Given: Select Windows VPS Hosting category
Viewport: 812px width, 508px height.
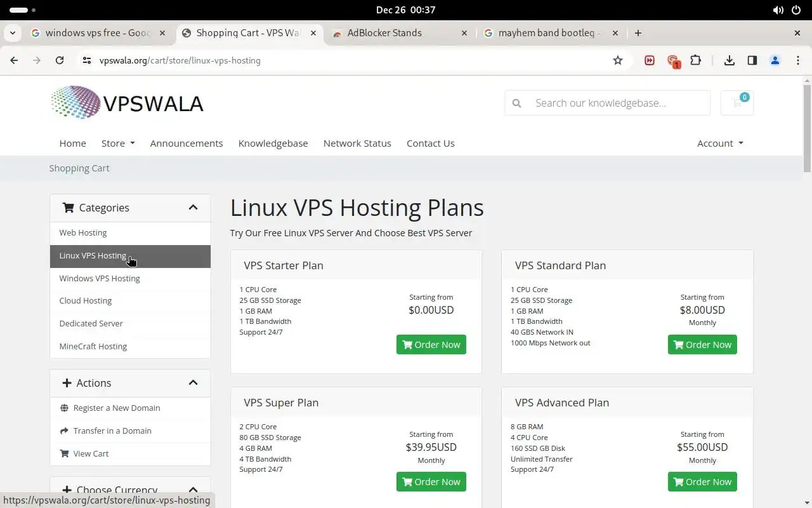Looking at the screenshot, I should tap(100, 278).
